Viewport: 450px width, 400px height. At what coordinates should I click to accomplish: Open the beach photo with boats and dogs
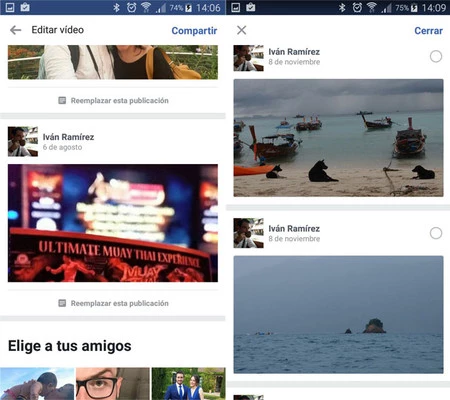338,138
